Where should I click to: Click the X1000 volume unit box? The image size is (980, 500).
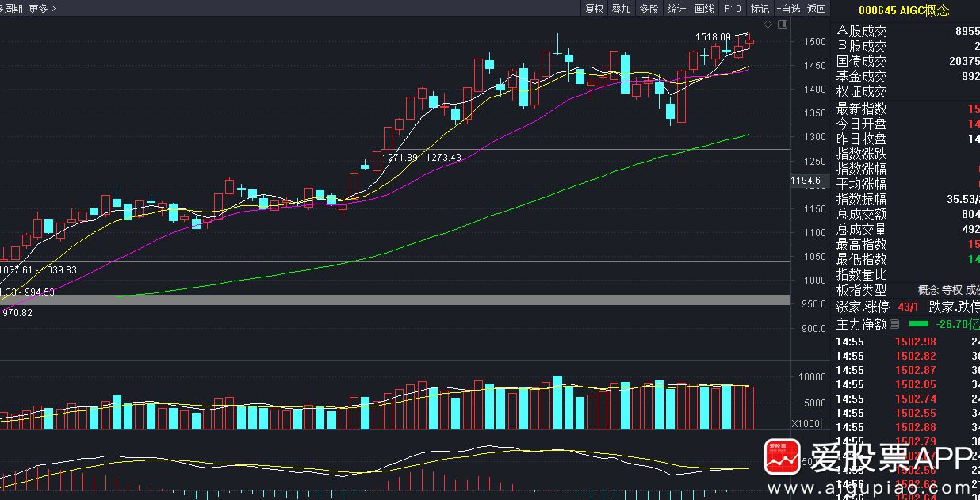click(808, 423)
